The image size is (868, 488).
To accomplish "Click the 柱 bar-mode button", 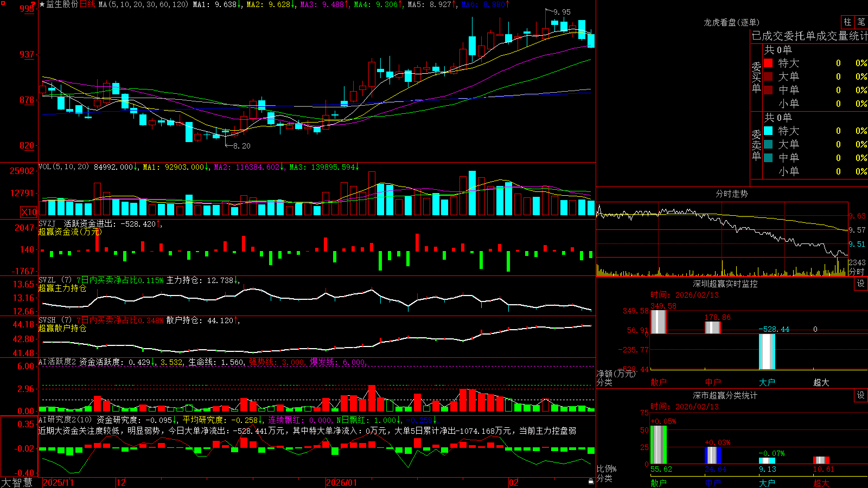I will point(847,22).
